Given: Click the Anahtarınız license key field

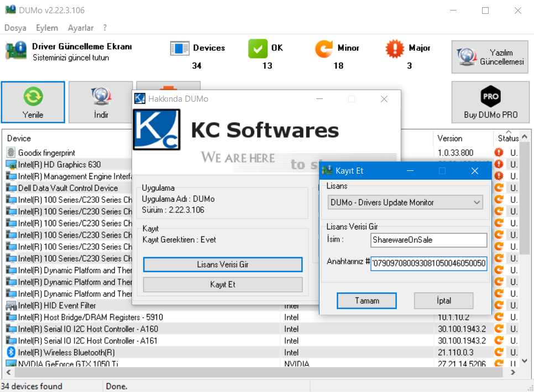Looking at the screenshot, I should coord(429,263).
